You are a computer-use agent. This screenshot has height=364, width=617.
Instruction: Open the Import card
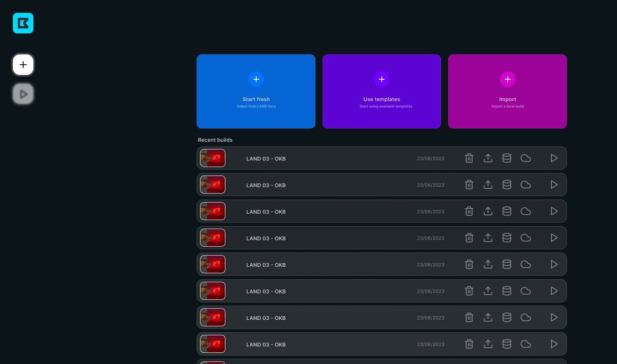click(507, 92)
